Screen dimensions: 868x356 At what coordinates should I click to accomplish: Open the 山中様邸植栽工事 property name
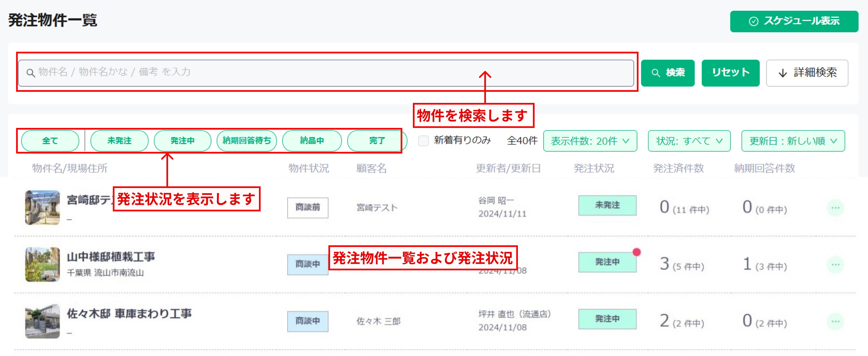click(x=111, y=257)
